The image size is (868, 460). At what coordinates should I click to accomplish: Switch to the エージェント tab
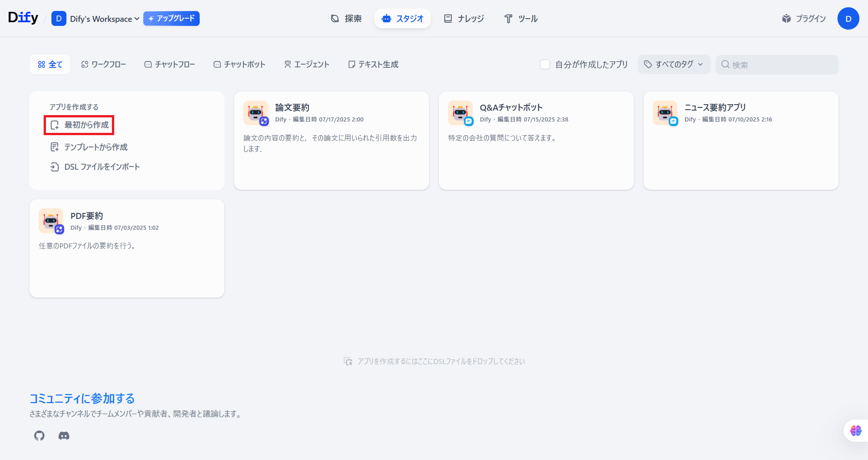(307, 64)
